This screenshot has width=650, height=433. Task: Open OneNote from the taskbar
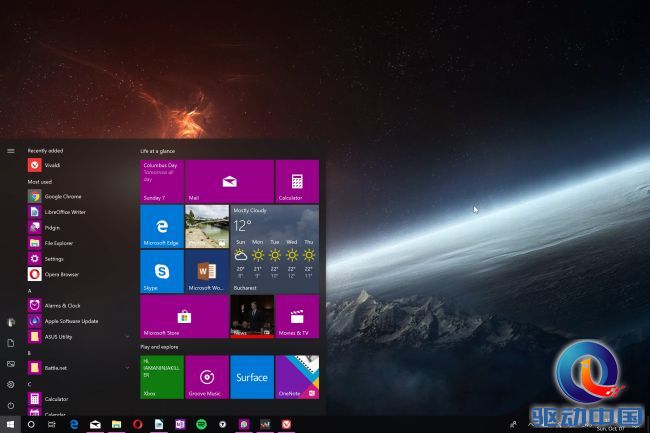180,424
